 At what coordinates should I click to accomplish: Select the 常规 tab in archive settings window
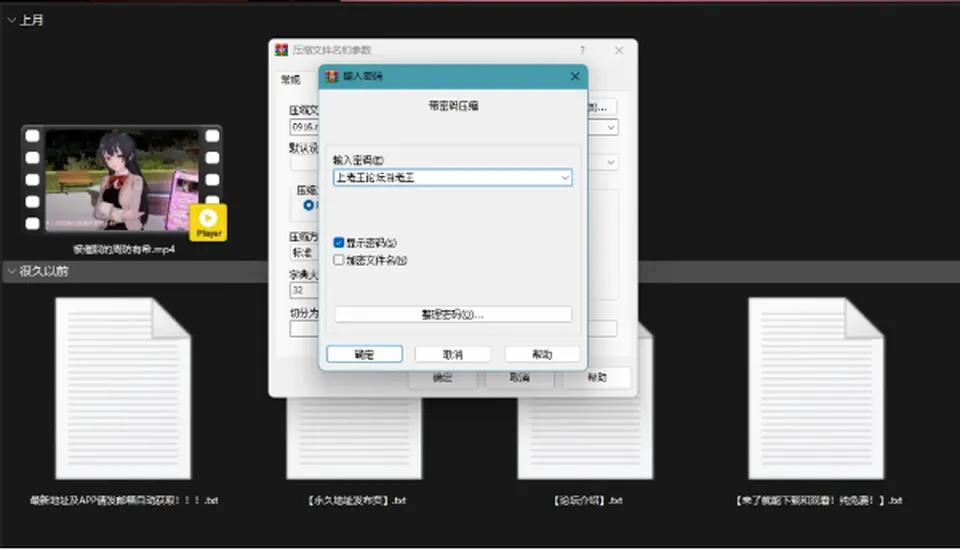click(291, 79)
